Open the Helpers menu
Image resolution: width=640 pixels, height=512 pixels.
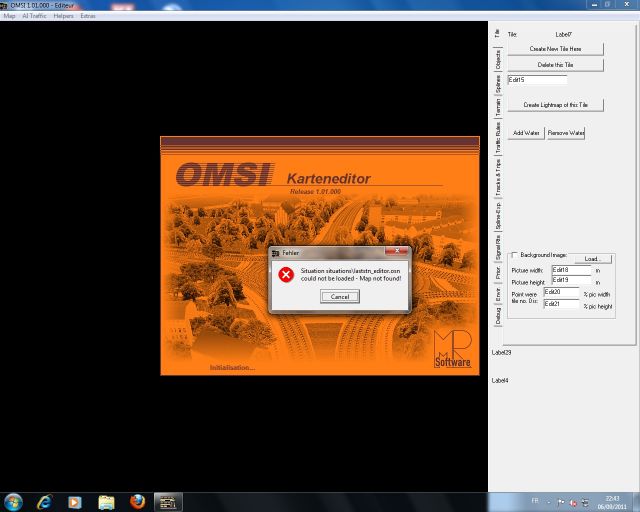click(x=64, y=16)
